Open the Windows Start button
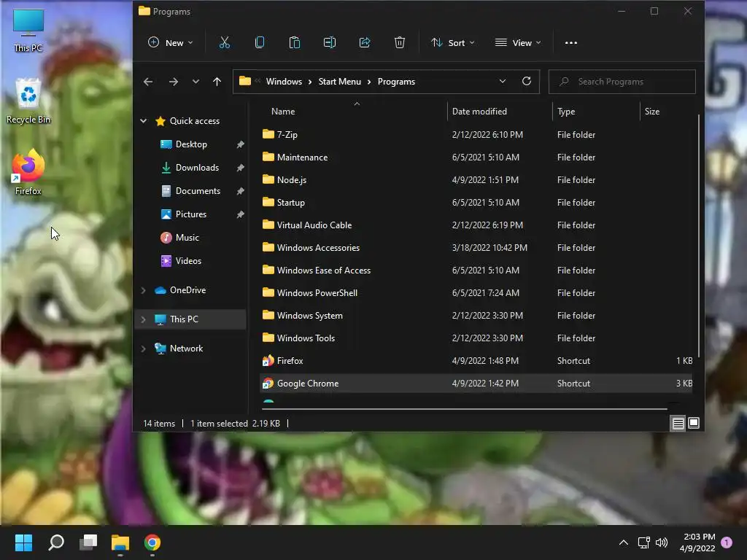This screenshot has height=560, width=747. [23, 542]
